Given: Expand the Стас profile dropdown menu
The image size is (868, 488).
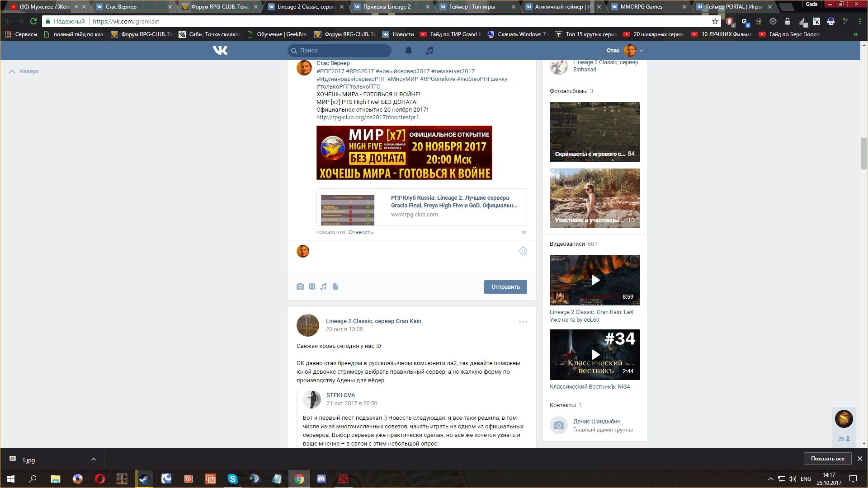Looking at the screenshot, I should point(641,51).
